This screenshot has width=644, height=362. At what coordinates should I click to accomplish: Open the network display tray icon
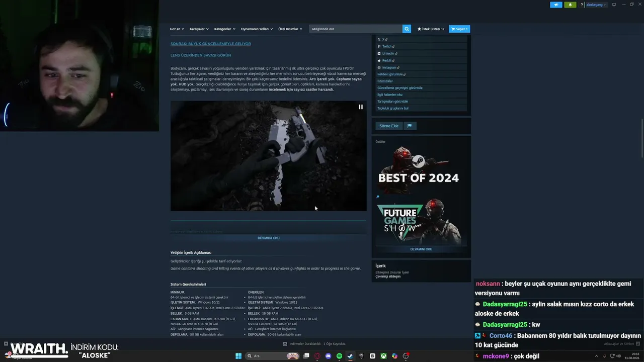coord(611,356)
